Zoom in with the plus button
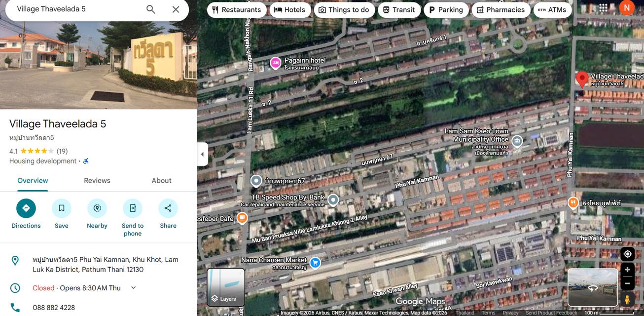 click(x=627, y=270)
